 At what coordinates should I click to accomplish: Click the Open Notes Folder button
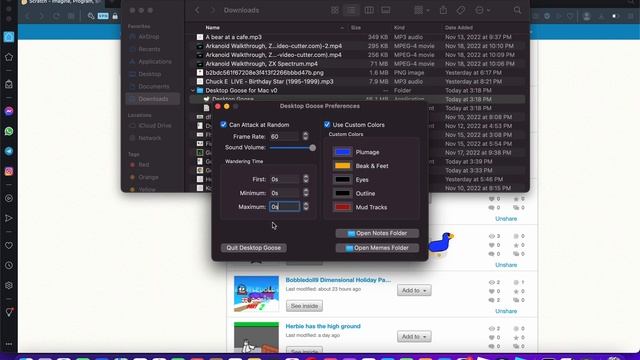[x=377, y=233]
